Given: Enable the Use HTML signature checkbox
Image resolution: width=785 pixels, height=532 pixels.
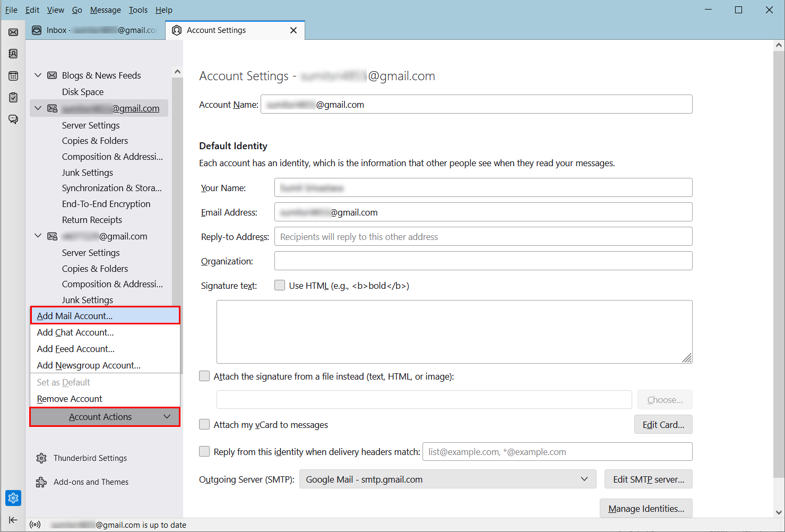Looking at the screenshot, I should [x=280, y=285].
